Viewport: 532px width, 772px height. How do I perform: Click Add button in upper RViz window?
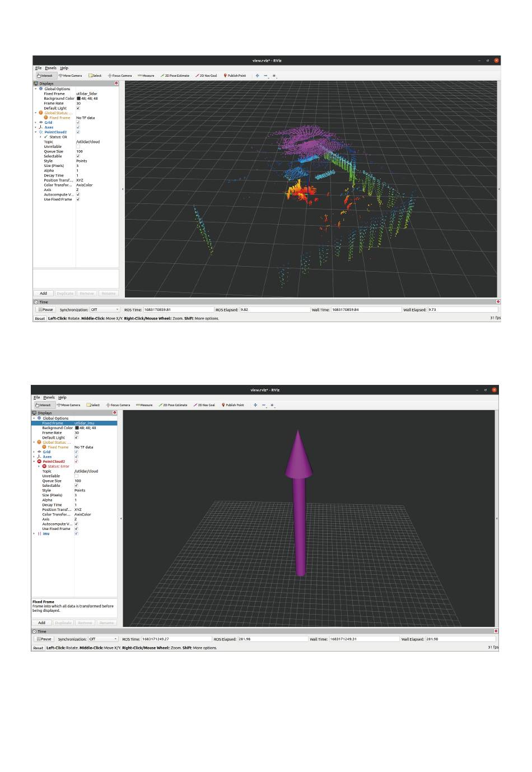[43, 294]
